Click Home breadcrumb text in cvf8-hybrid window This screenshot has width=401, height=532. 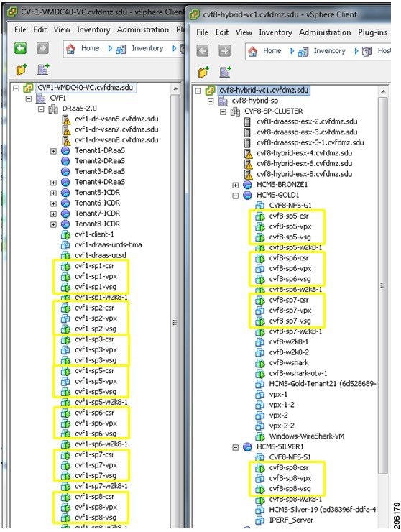coord(272,50)
